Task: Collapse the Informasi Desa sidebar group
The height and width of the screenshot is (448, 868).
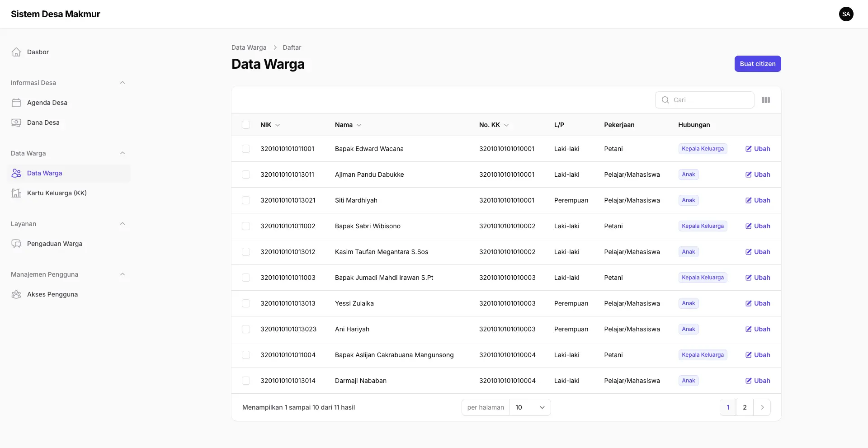Action: pyautogui.click(x=123, y=83)
